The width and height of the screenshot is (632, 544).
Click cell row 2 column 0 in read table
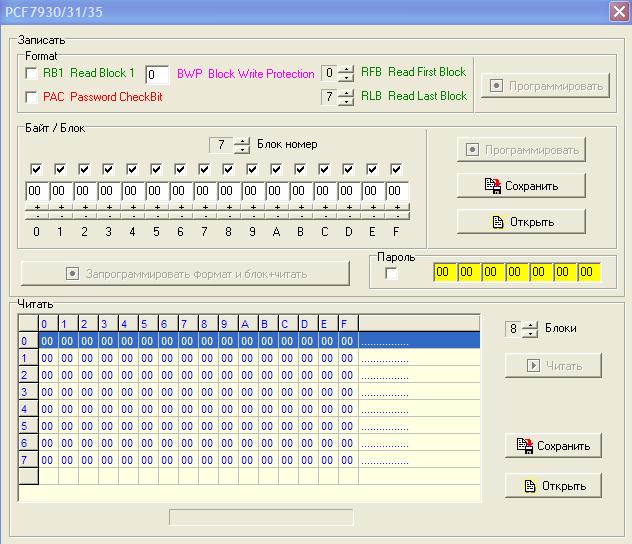[x=48, y=375]
